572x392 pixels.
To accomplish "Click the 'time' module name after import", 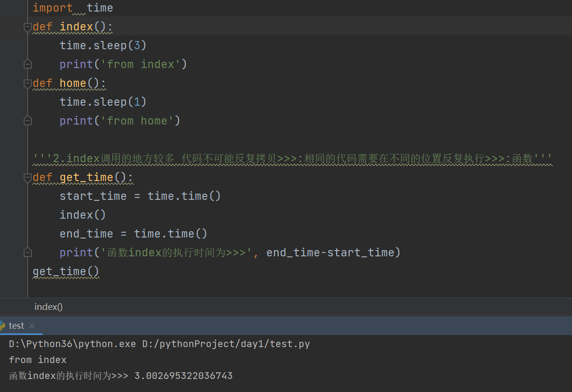I will click(x=100, y=8).
